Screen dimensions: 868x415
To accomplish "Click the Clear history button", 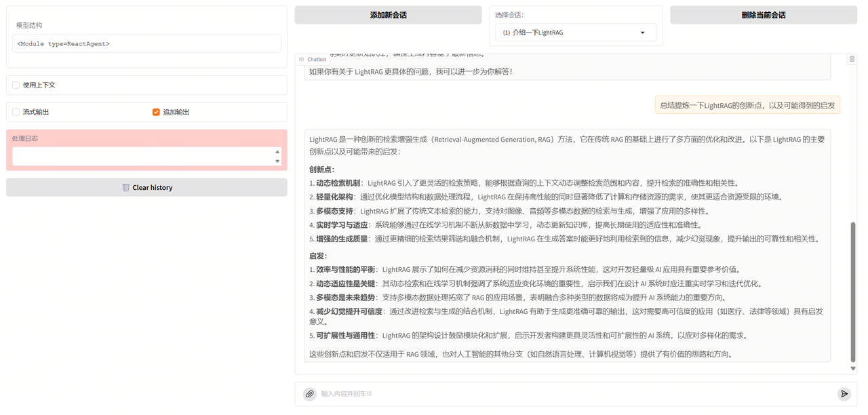I will click(x=146, y=188).
